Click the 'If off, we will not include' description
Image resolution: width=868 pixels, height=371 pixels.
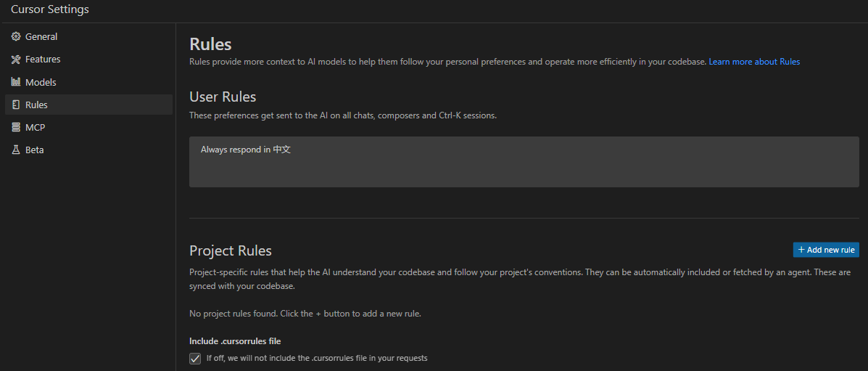point(317,358)
